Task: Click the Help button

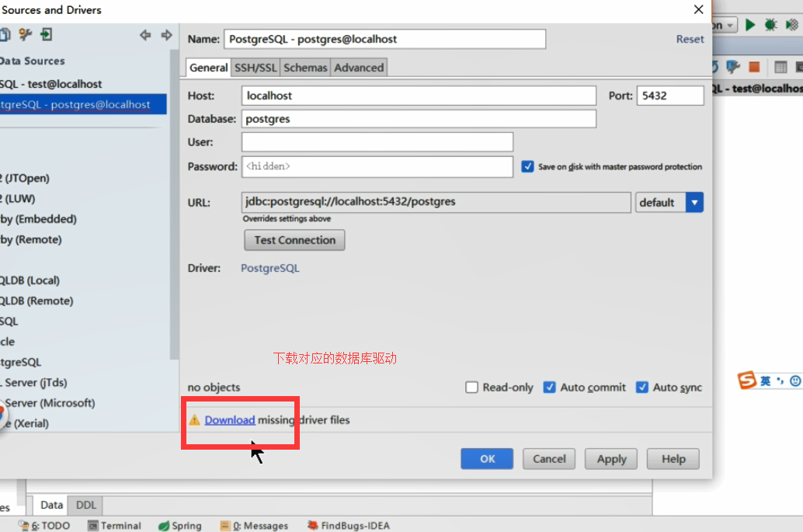Action: pyautogui.click(x=673, y=459)
